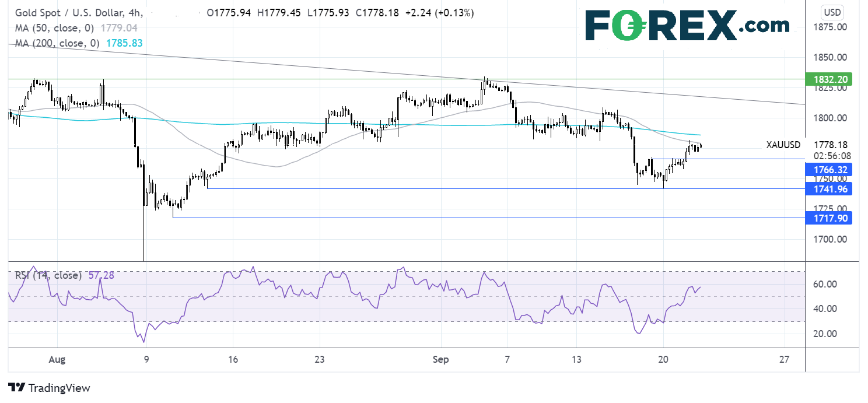Select the blue 1766.32 price label

click(828, 170)
